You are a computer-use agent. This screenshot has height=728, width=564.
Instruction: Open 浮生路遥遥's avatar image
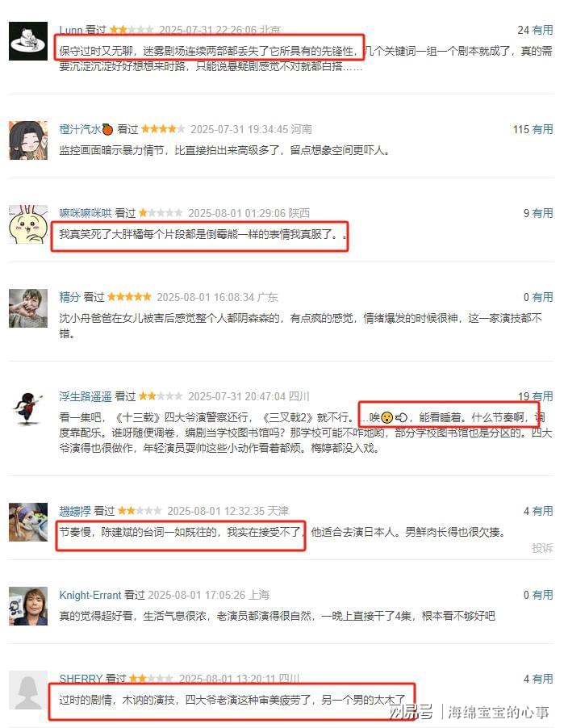(28, 408)
